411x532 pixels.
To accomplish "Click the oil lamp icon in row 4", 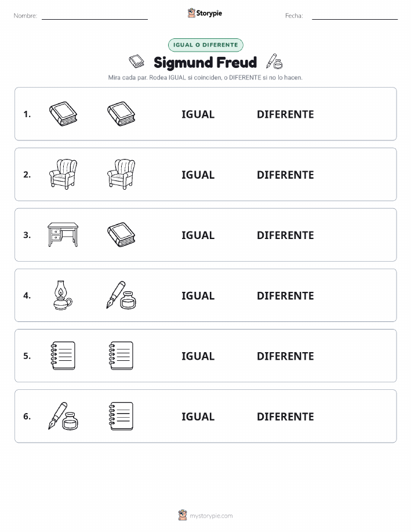I will pos(63,295).
